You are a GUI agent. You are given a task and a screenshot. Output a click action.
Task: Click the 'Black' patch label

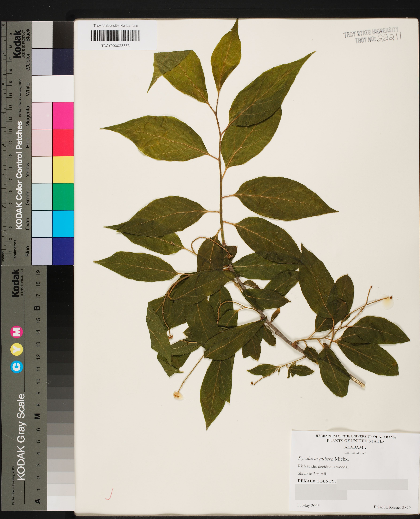pos(28,35)
